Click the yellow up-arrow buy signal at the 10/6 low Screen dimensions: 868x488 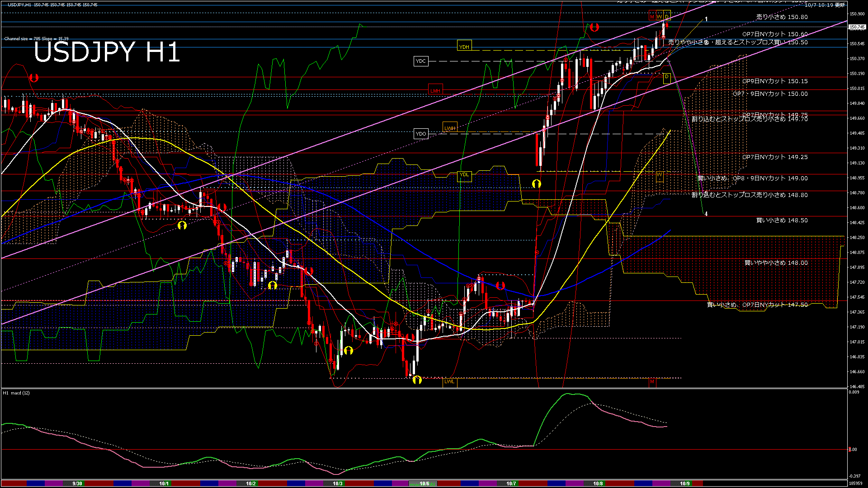[x=417, y=380]
